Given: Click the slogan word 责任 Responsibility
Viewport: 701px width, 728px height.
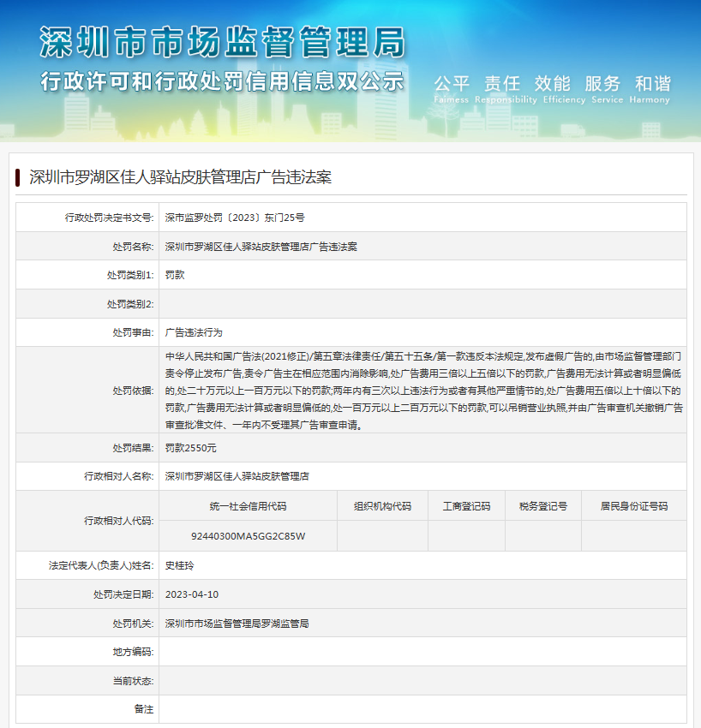Looking at the screenshot, I should coord(506,89).
